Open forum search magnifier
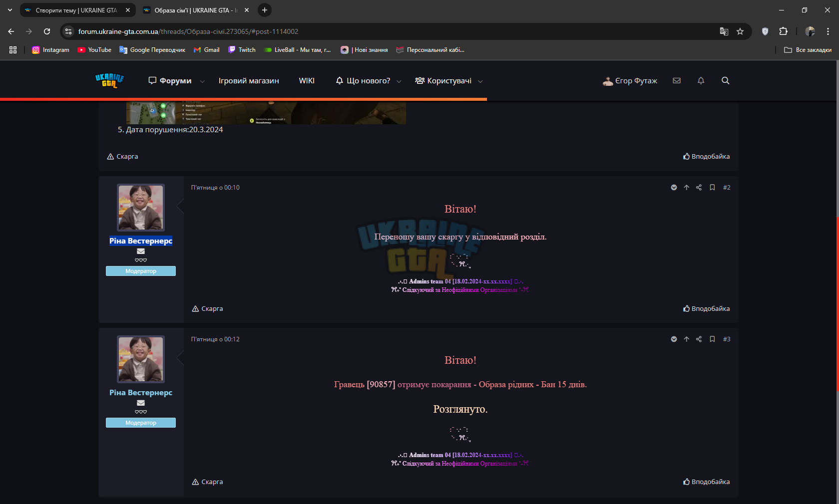839x504 pixels. (726, 80)
